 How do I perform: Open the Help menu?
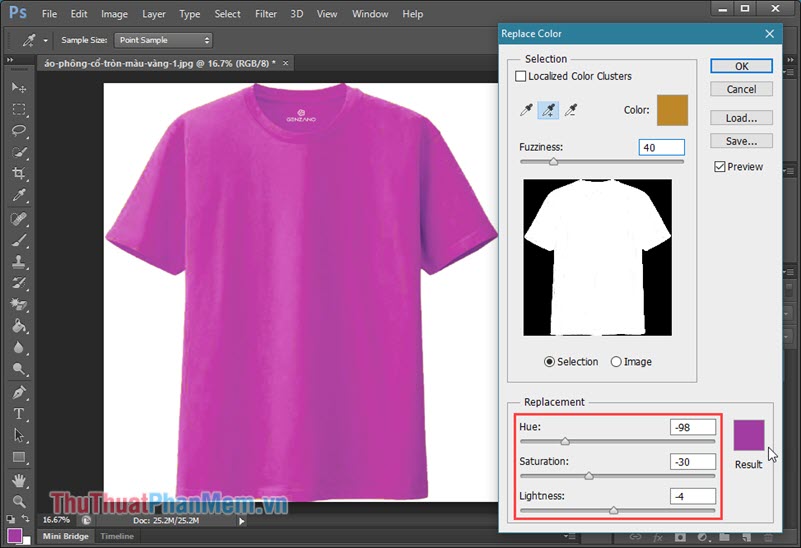pos(412,14)
